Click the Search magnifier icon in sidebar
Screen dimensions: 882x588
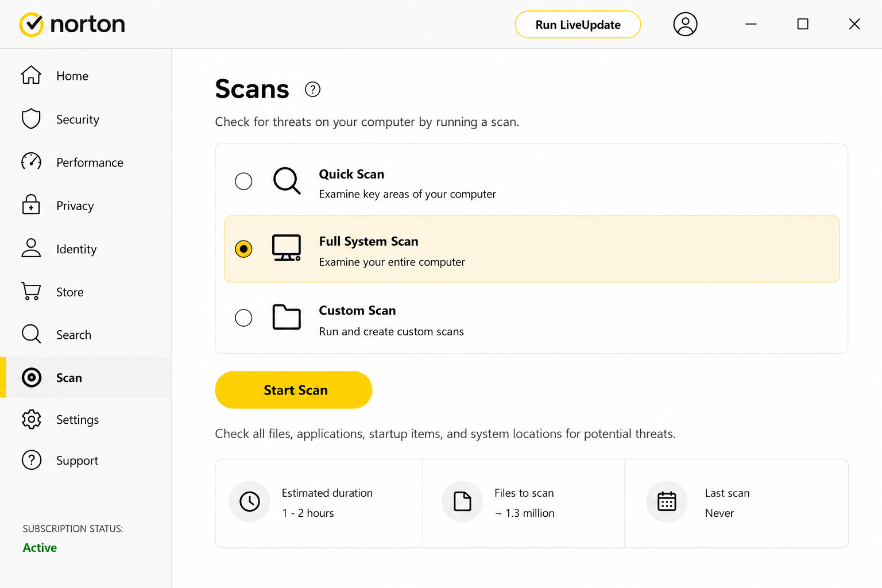[x=31, y=334]
